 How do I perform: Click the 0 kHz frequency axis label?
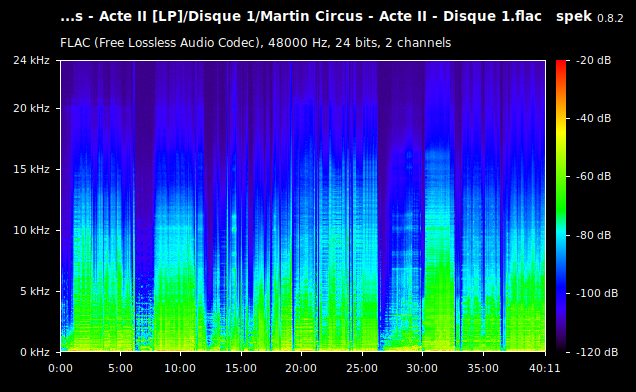[x=35, y=352]
